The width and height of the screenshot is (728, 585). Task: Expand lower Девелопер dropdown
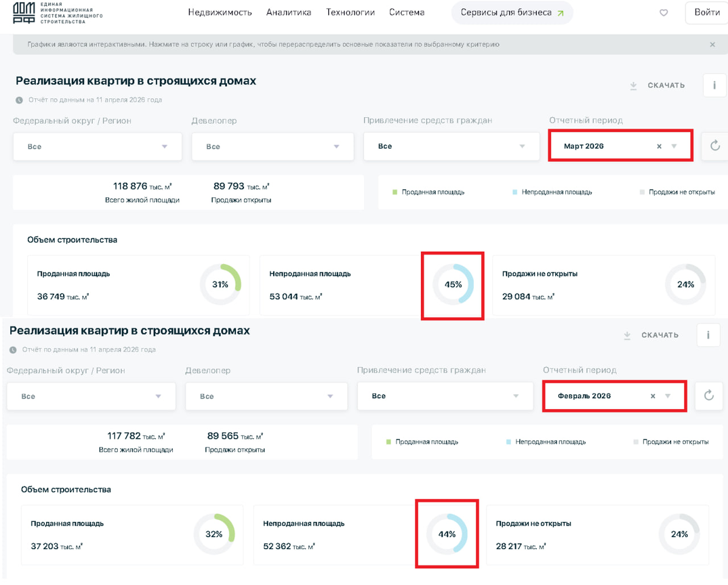tap(266, 396)
